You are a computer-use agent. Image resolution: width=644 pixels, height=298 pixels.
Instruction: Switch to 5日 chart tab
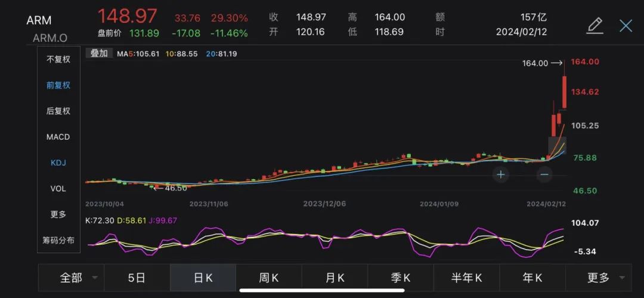tap(137, 278)
